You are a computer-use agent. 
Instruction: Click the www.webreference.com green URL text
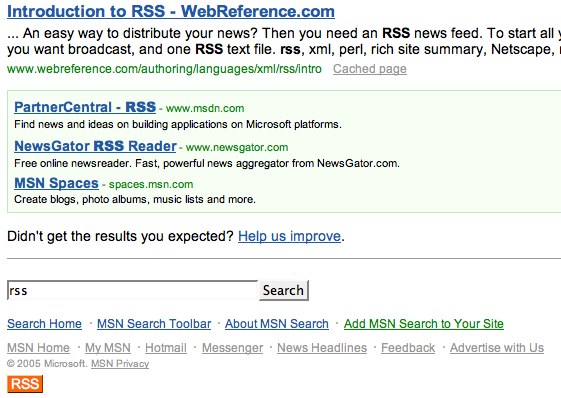[164, 69]
